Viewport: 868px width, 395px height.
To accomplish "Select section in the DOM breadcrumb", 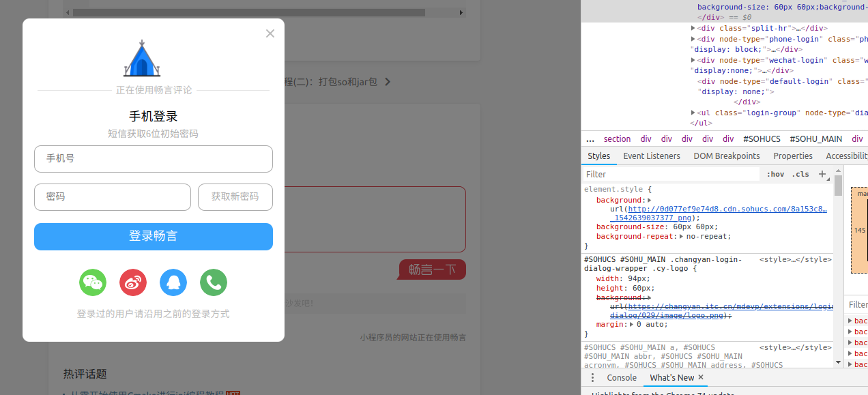I will point(617,138).
